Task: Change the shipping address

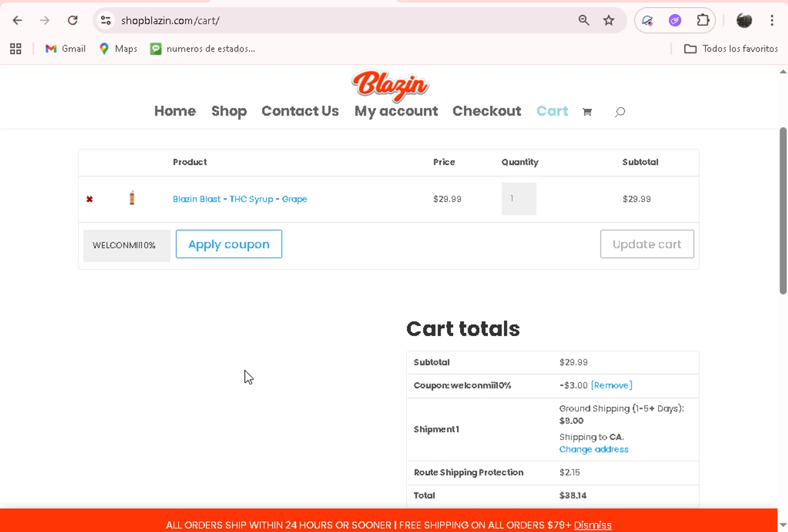Action: coord(594,450)
